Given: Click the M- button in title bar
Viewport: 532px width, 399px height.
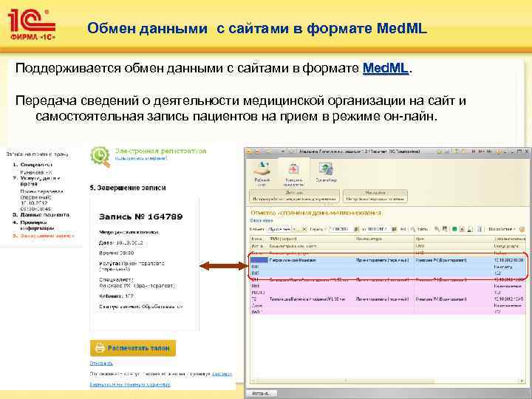Looking at the screenshot, I should click(489, 151).
